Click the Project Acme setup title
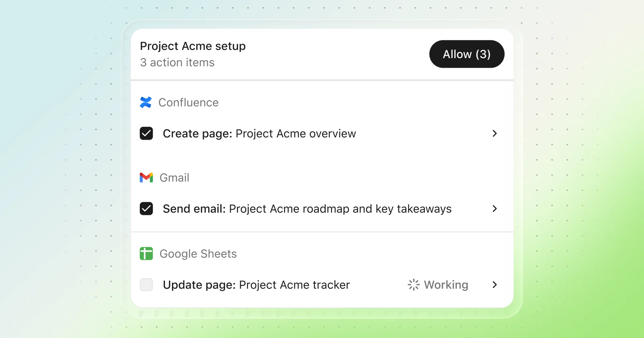Image resolution: width=644 pixels, height=338 pixels. tap(193, 46)
